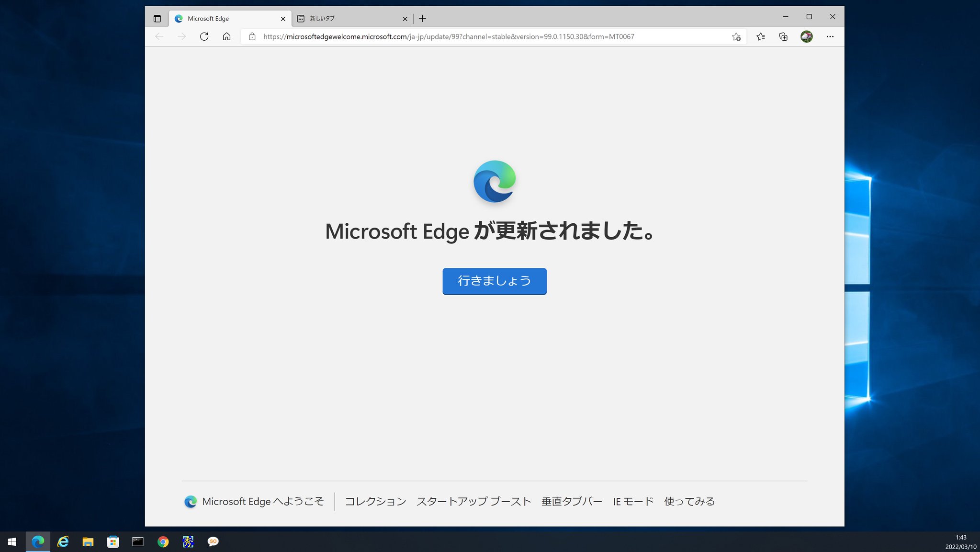
Task: Open Microsoft Store from taskbar
Action: (x=113, y=541)
